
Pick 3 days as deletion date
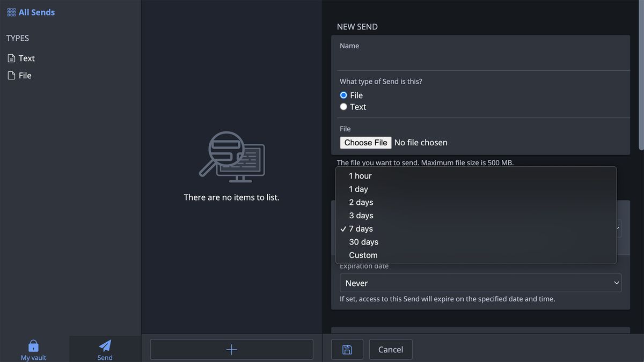coord(361,215)
